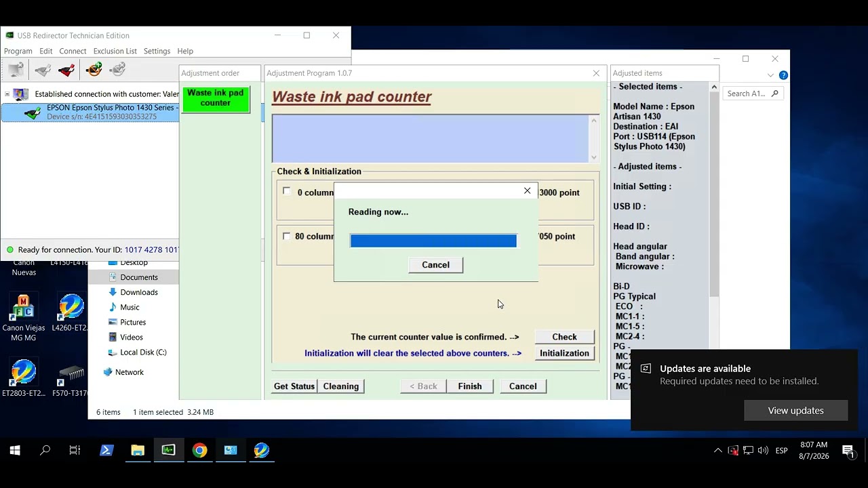Open Chrome from the taskbar

(199, 450)
